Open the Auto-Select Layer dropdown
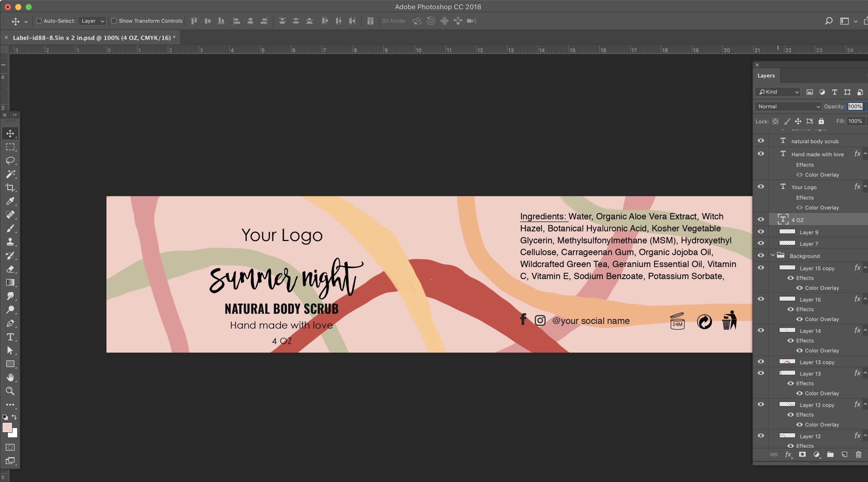This screenshot has width=868, height=482. 92,21
